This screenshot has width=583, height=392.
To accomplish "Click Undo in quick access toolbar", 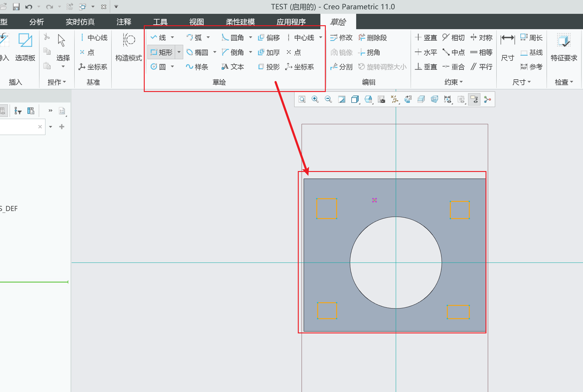I will click(29, 7).
